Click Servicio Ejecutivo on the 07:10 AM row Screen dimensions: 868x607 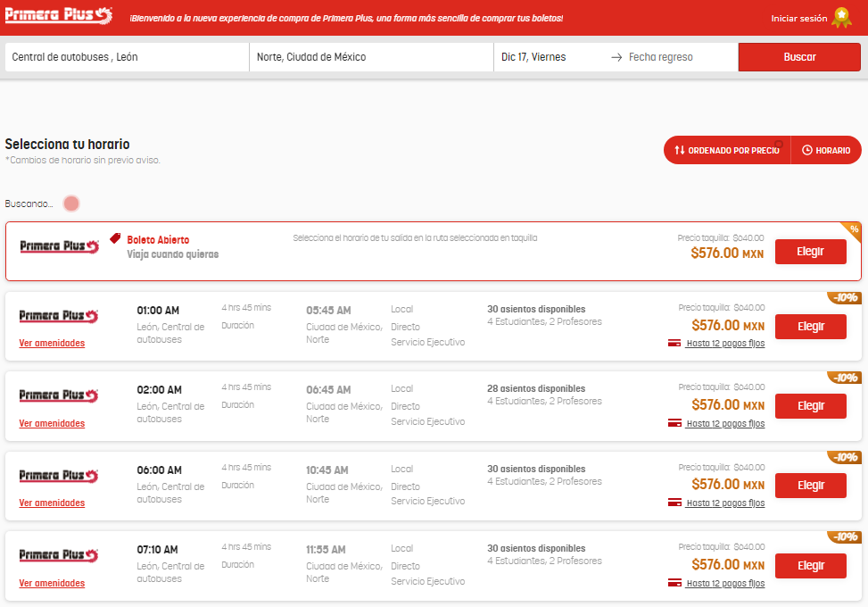click(x=428, y=581)
